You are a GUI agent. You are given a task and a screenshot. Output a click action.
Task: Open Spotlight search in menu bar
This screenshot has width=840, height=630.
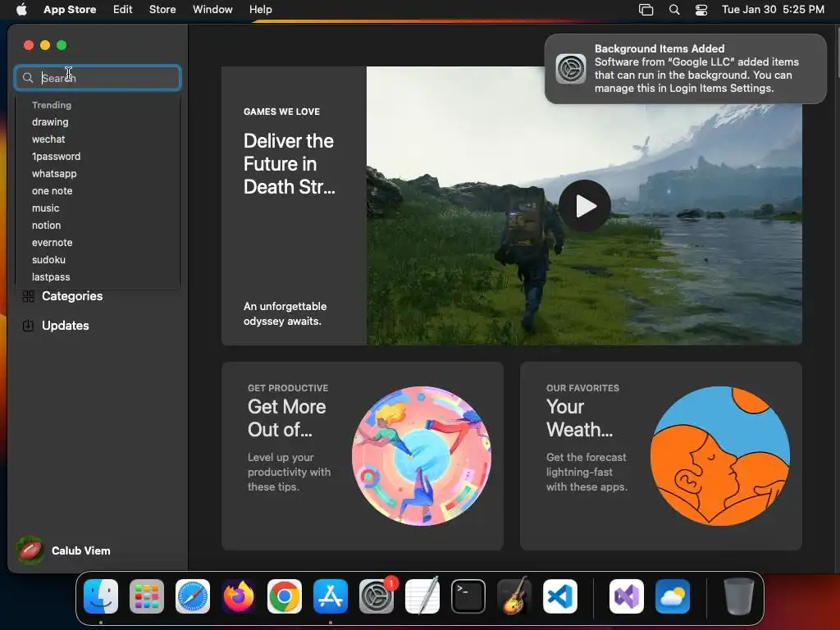coord(674,10)
